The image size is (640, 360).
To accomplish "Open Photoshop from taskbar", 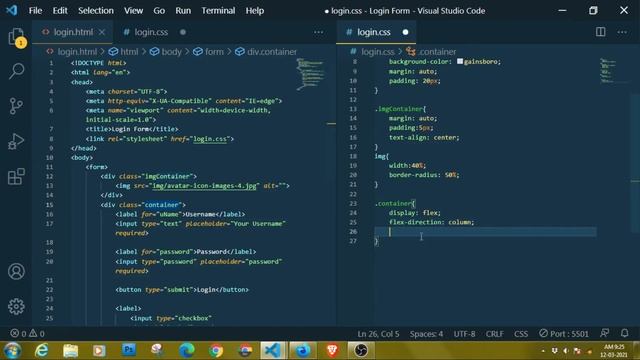I will click(x=129, y=350).
